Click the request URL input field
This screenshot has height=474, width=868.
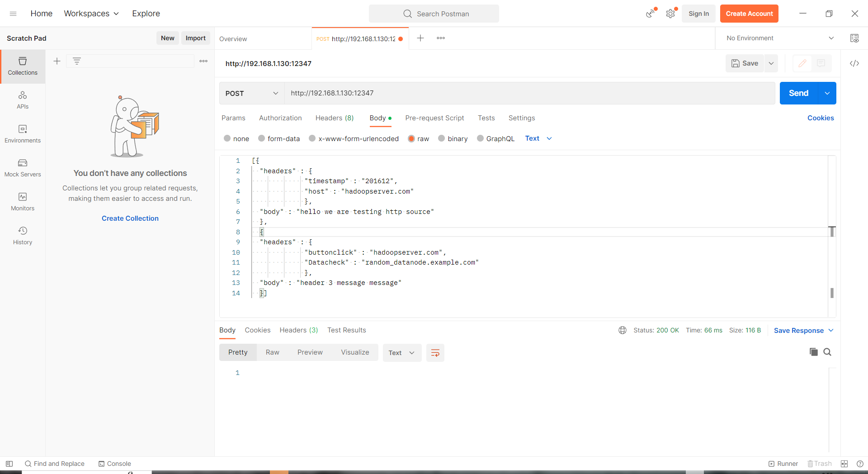tap(529, 93)
